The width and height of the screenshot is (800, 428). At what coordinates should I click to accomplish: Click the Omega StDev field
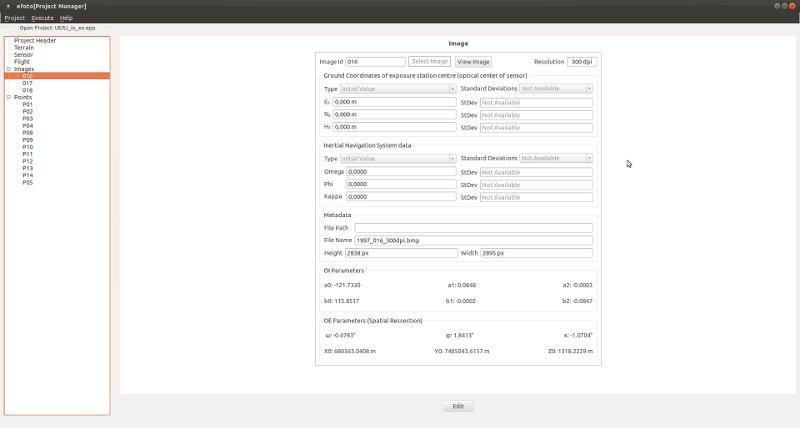(536, 172)
